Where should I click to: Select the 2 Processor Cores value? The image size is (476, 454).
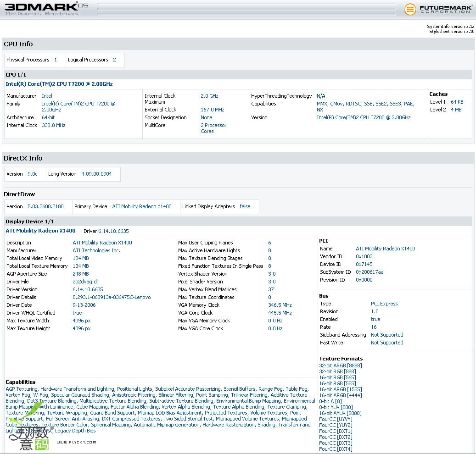213,128
